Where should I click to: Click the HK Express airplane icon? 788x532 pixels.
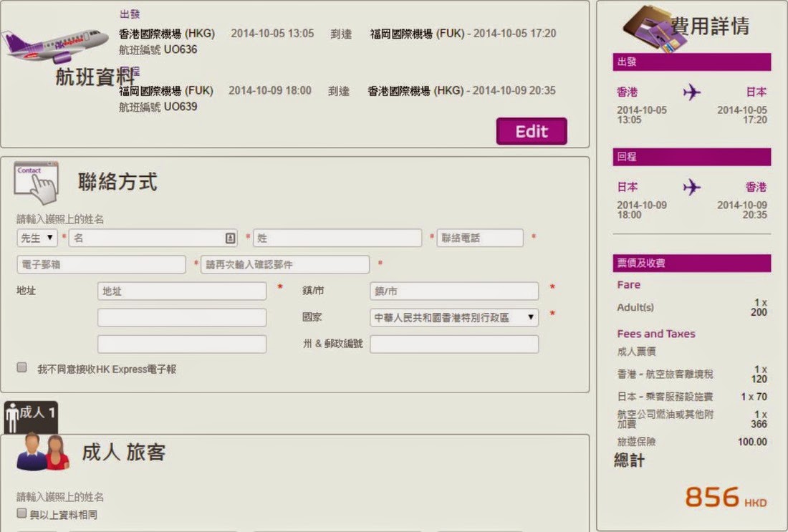tap(54, 45)
